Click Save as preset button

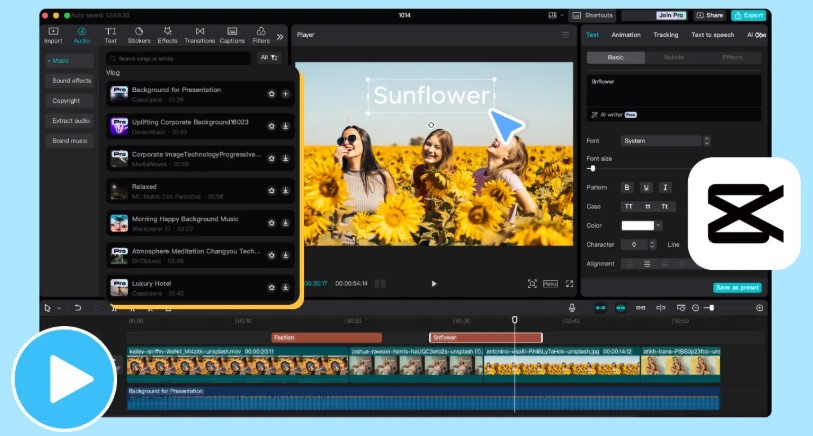point(737,287)
